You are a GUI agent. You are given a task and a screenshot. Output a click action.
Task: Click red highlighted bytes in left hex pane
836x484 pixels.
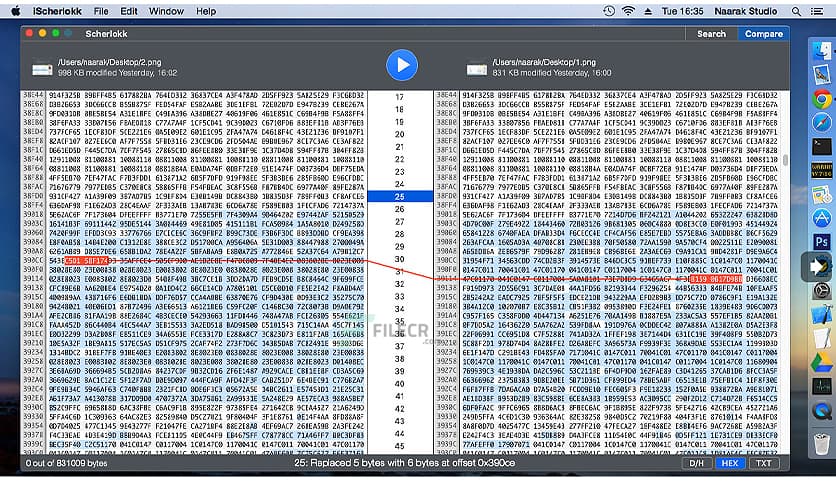pyautogui.click(x=86, y=261)
